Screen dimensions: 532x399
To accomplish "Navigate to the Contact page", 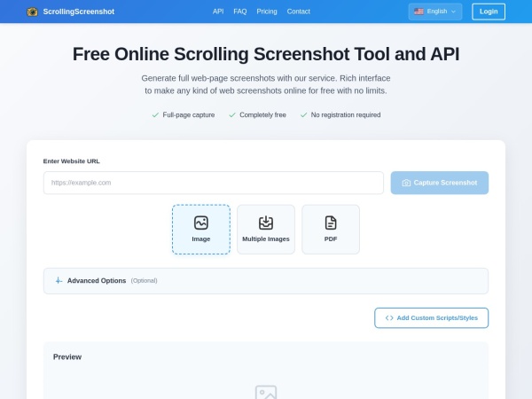I will click(x=299, y=12).
